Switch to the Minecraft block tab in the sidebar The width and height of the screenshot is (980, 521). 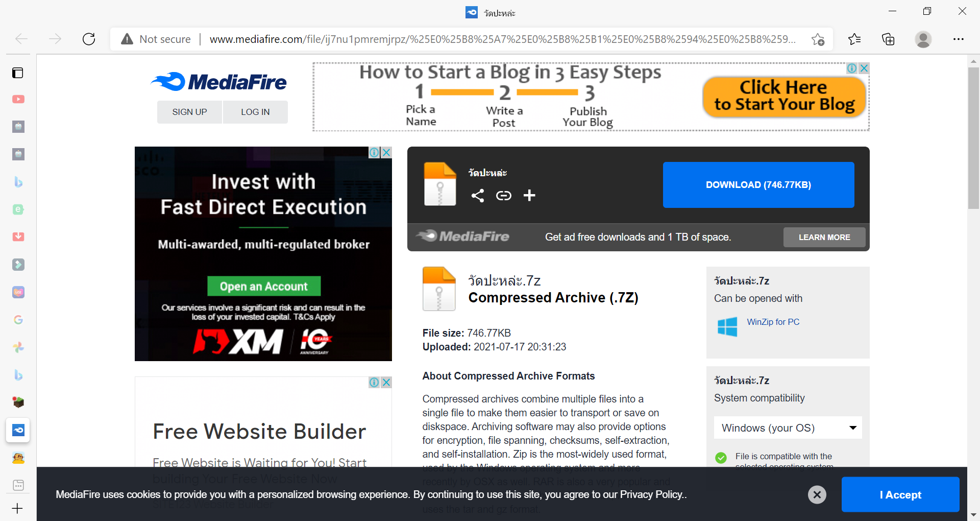pyautogui.click(x=18, y=402)
